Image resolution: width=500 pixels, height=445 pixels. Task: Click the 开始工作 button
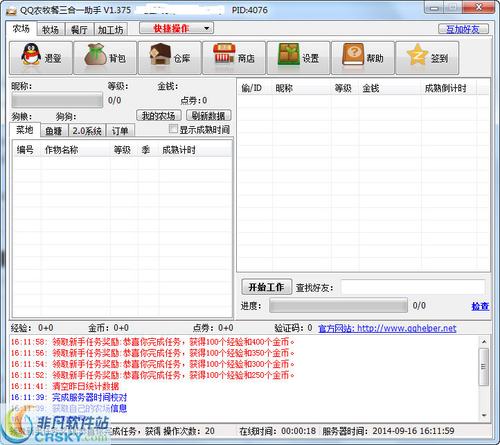coord(266,287)
